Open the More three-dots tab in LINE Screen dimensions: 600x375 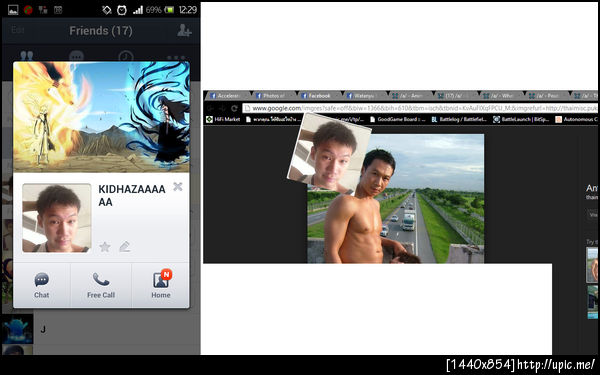point(175,57)
